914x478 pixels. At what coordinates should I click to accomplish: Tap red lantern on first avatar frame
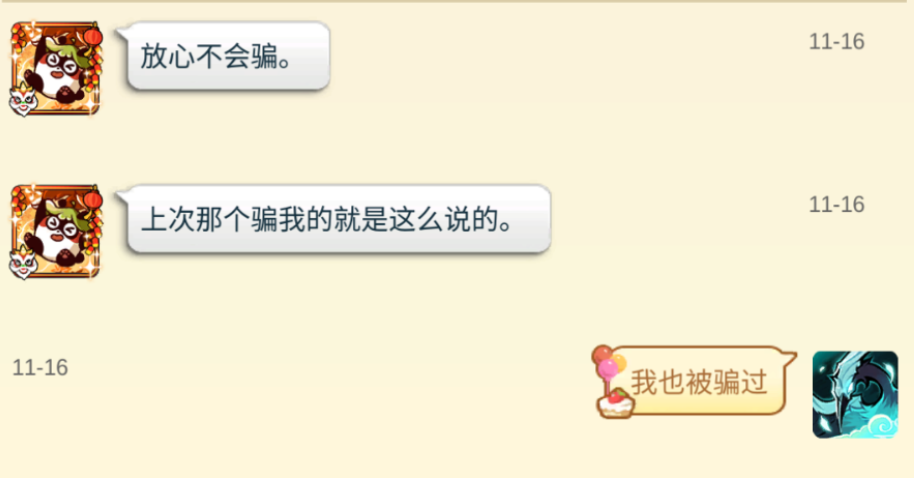tap(93, 37)
